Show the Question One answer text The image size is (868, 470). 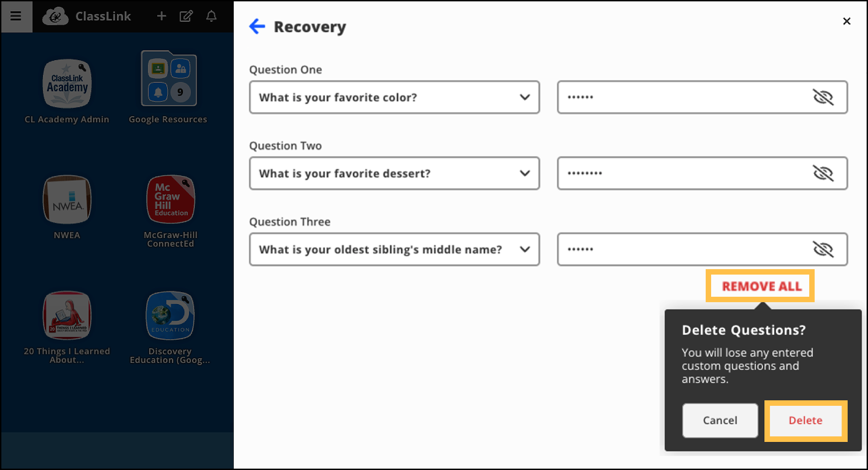point(825,97)
